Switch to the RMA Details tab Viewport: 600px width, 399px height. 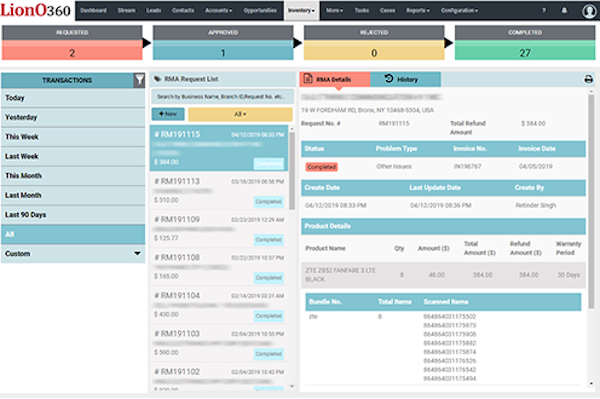(335, 79)
